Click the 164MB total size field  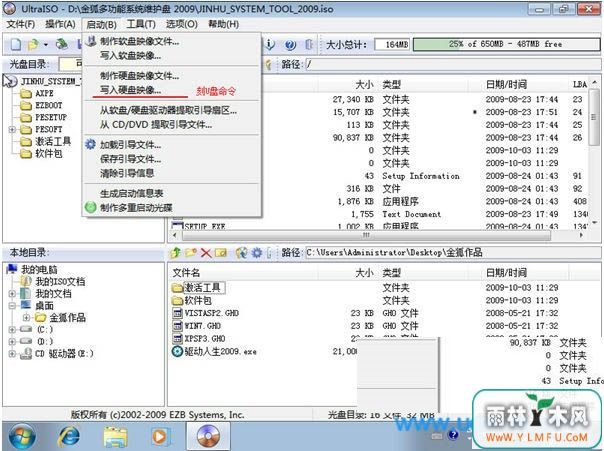(392, 45)
